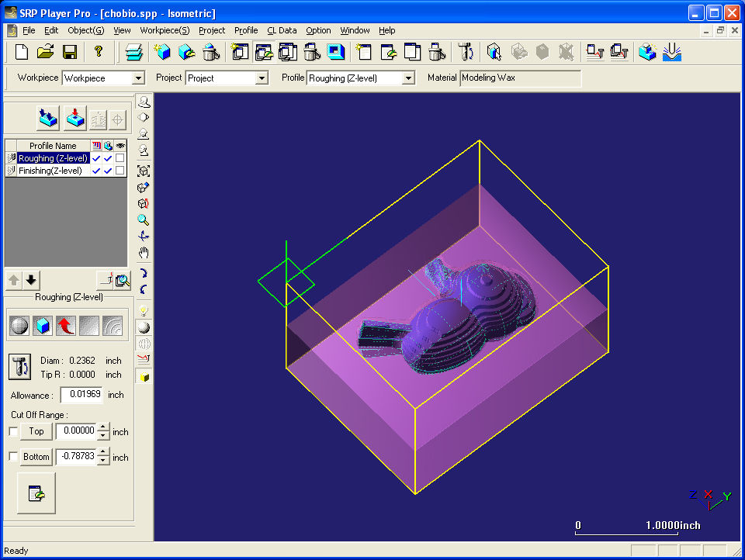Image resolution: width=745 pixels, height=560 pixels.
Task: Open the Object(G) menu
Action: pos(85,30)
